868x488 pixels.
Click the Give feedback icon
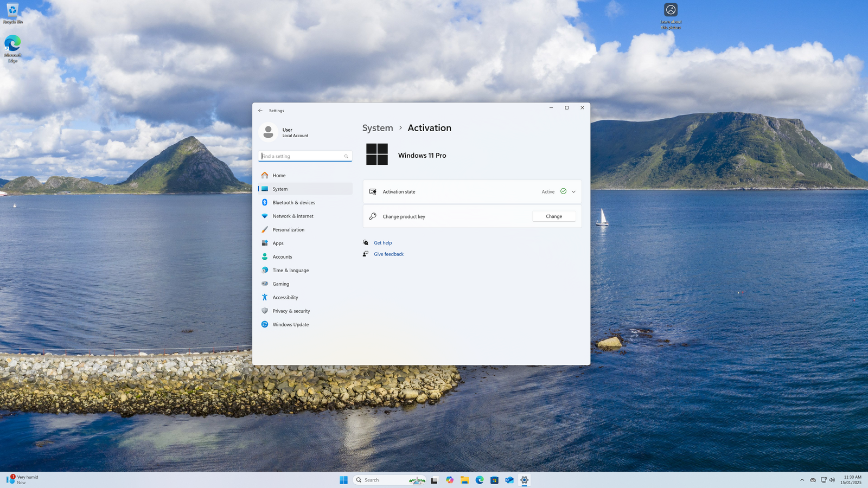coord(366,254)
